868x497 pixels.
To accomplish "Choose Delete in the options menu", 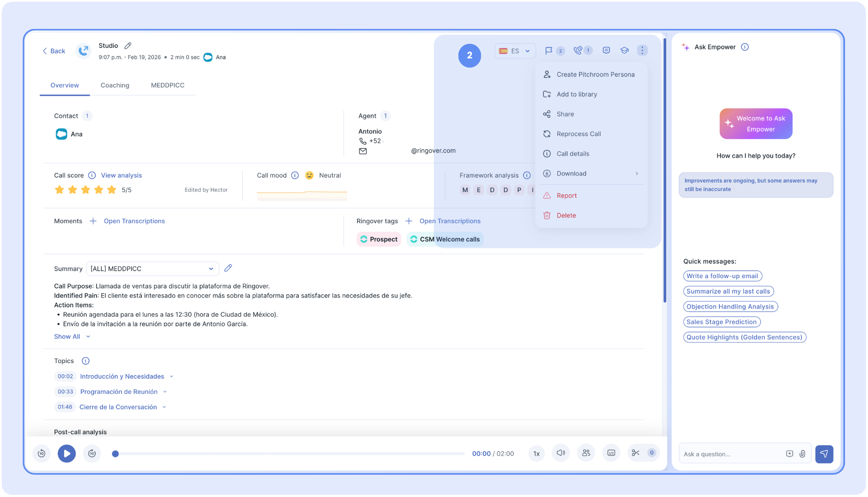I will point(566,215).
